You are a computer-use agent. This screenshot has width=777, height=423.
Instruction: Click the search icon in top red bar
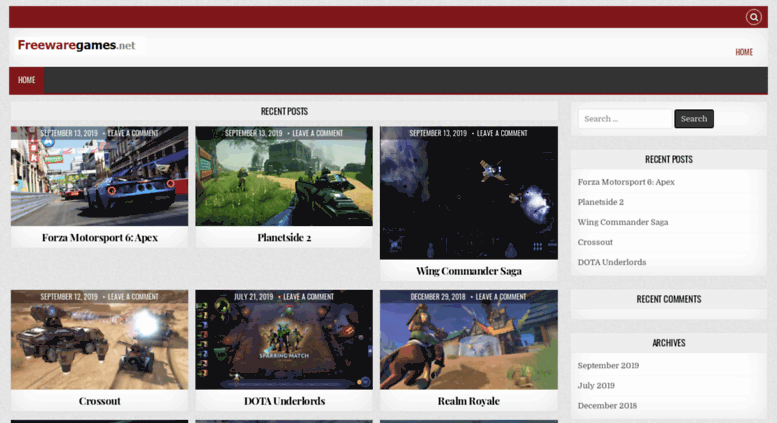(x=753, y=17)
